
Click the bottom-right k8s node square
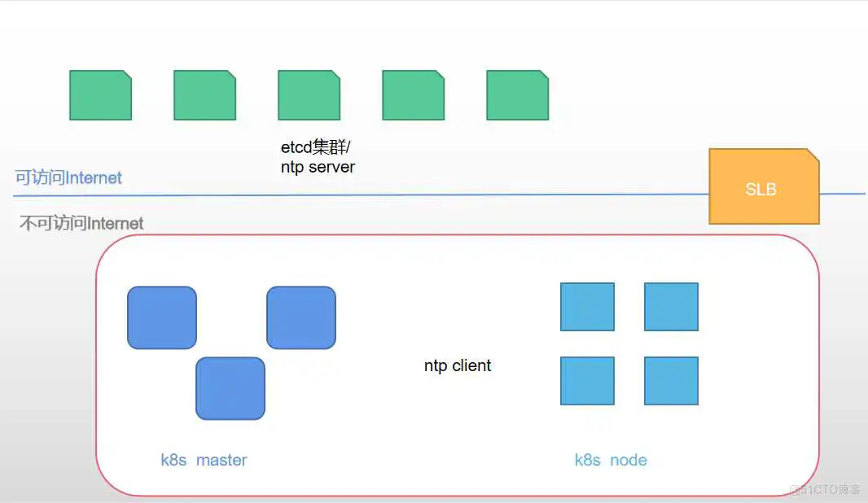coord(671,381)
